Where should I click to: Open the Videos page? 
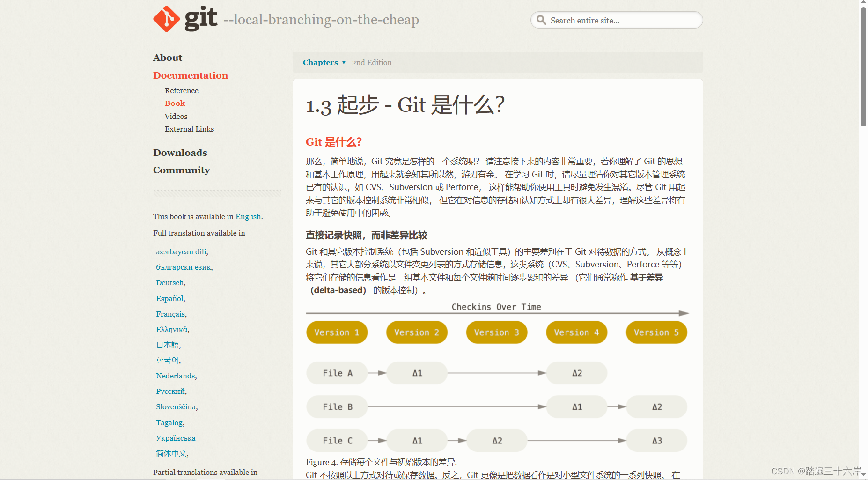tap(176, 116)
